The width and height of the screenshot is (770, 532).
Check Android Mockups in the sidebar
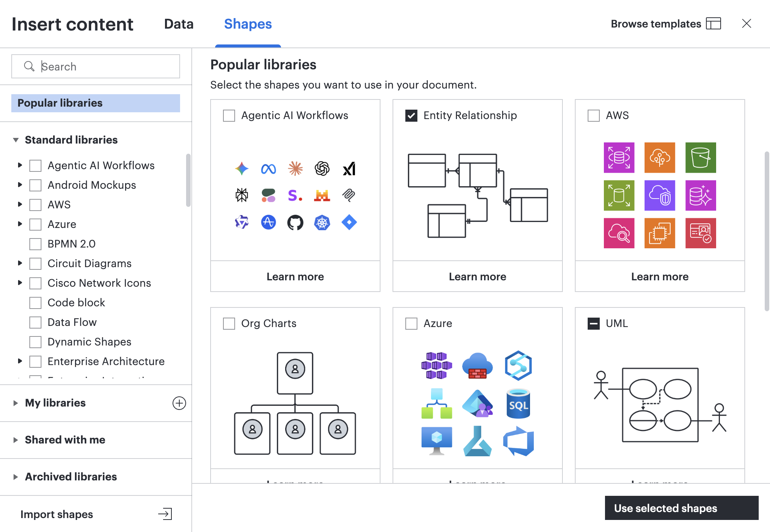coord(35,185)
